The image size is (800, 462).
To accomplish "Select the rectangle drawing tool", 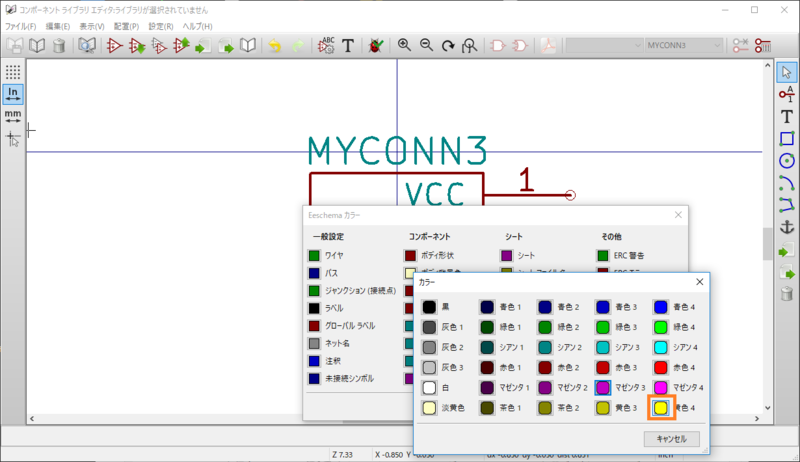I will (786, 139).
